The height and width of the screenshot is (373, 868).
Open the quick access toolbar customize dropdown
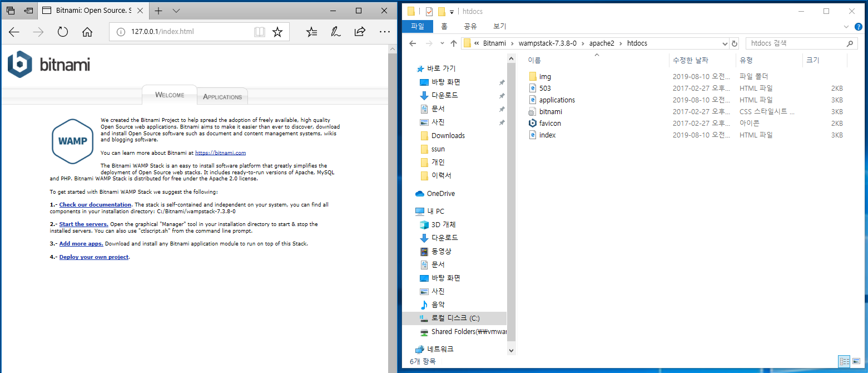tap(452, 11)
